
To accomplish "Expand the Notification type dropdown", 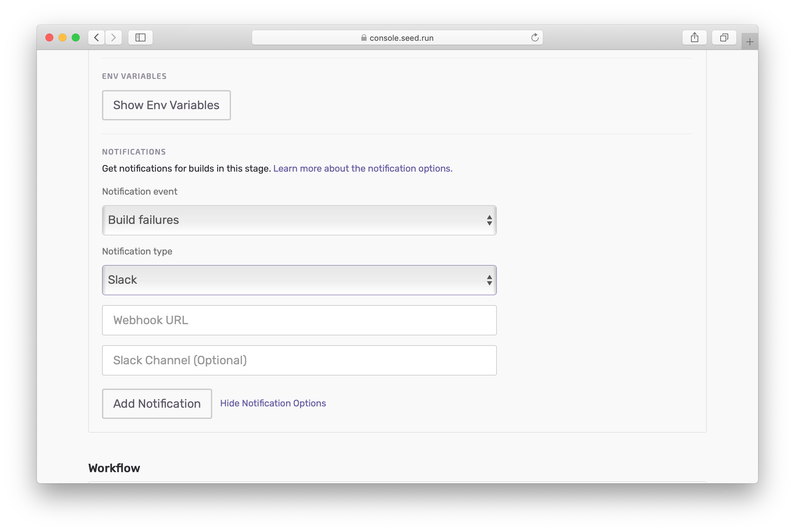I will pos(299,280).
